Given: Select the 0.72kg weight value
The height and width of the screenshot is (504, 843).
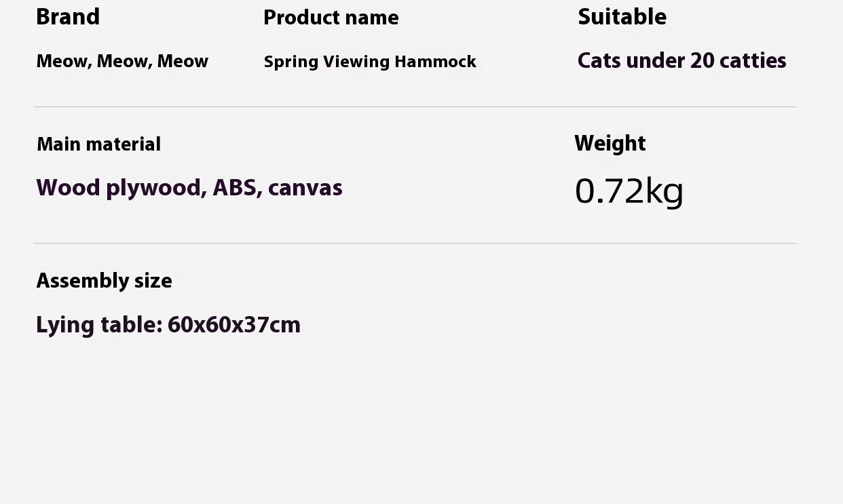Looking at the screenshot, I should (x=629, y=191).
